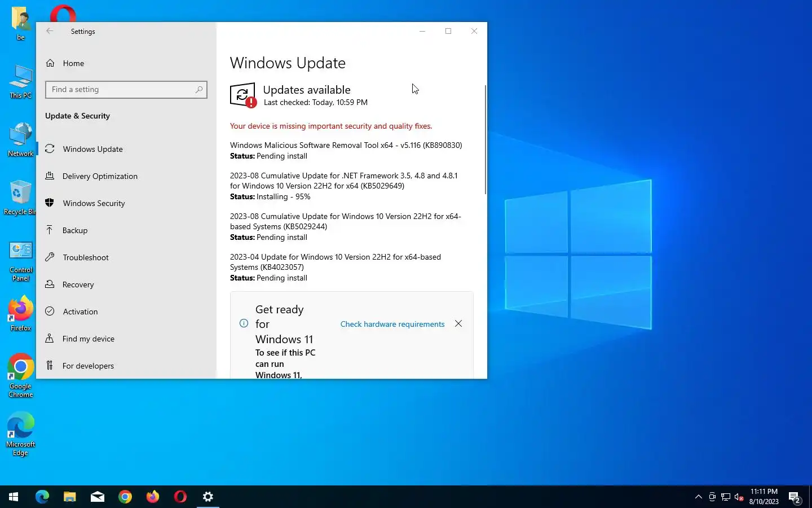Open the Windows Start menu
Screen dimensions: 812x508
click(x=14, y=497)
